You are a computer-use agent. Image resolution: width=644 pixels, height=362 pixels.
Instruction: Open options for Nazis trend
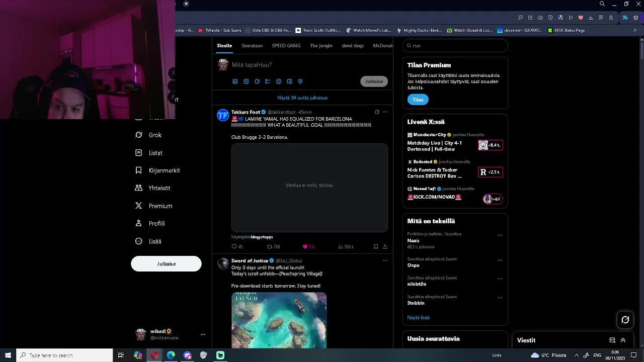(x=500, y=235)
